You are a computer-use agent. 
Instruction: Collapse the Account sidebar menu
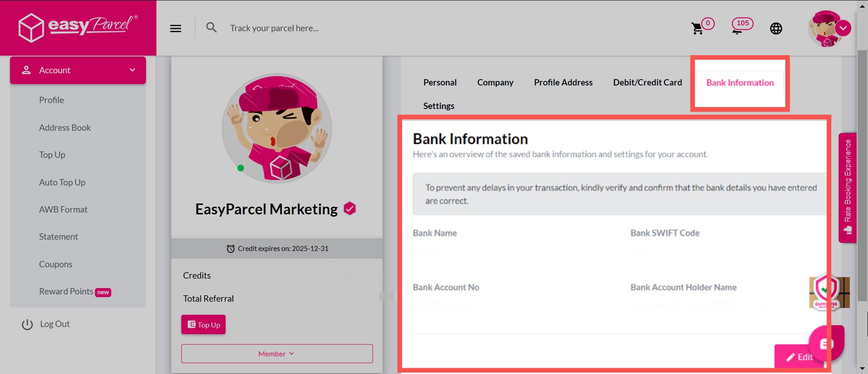coord(78,70)
